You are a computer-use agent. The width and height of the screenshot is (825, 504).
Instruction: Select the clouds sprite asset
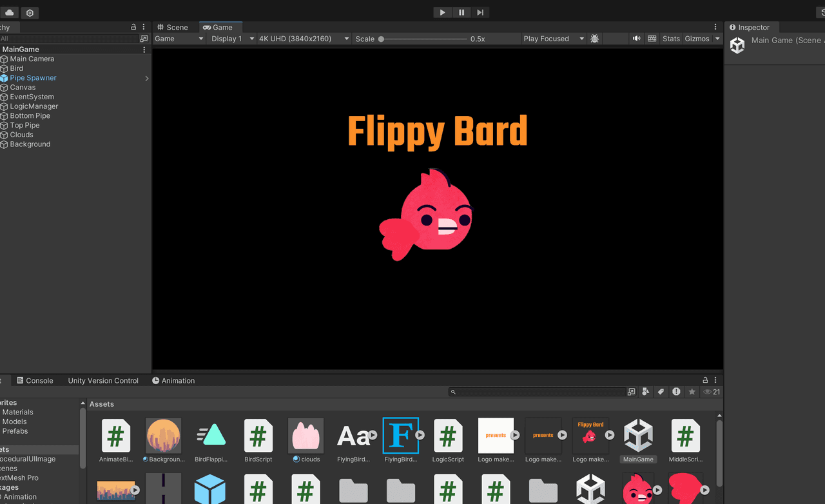click(x=306, y=436)
